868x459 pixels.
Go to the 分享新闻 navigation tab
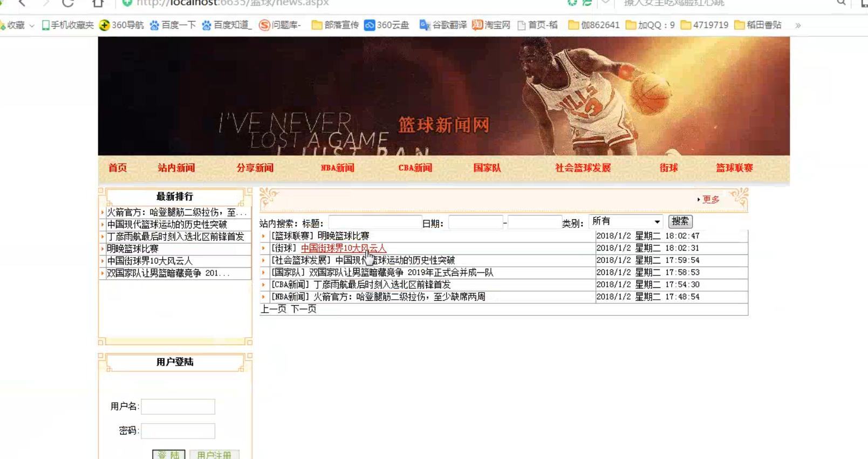(x=255, y=168)
